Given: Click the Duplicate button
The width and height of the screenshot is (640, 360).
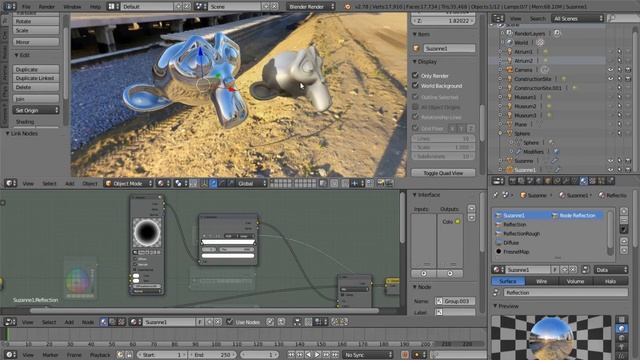Looking at the screenshot, I should point(36,69).
